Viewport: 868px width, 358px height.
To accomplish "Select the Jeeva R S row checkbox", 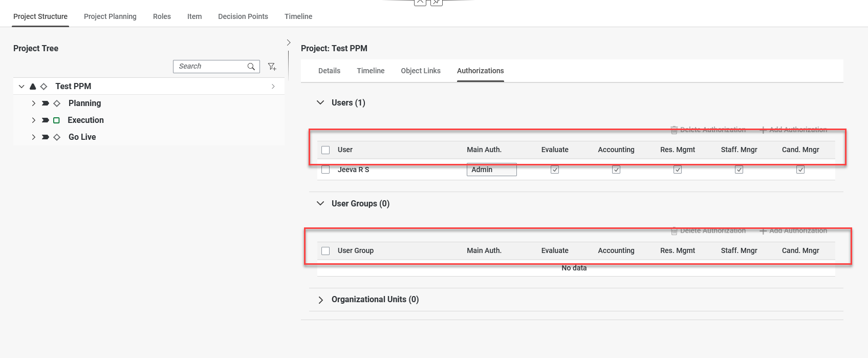I will (325, 170).
